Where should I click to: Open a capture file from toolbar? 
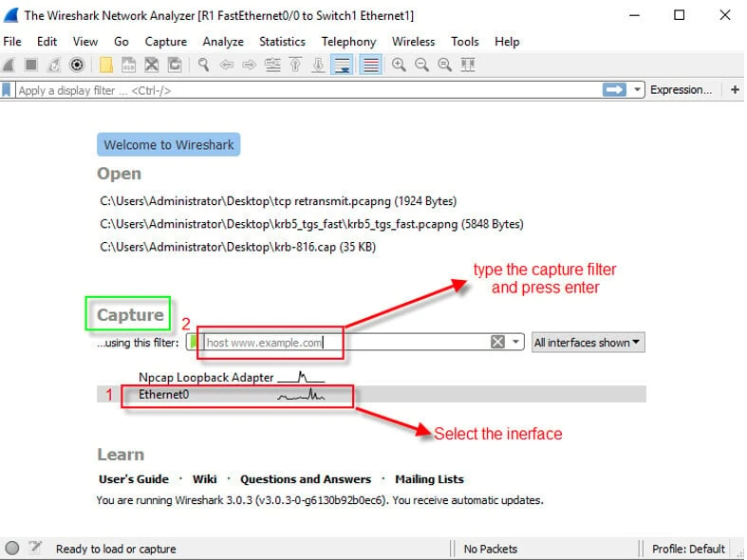click(x=105, y=65)
